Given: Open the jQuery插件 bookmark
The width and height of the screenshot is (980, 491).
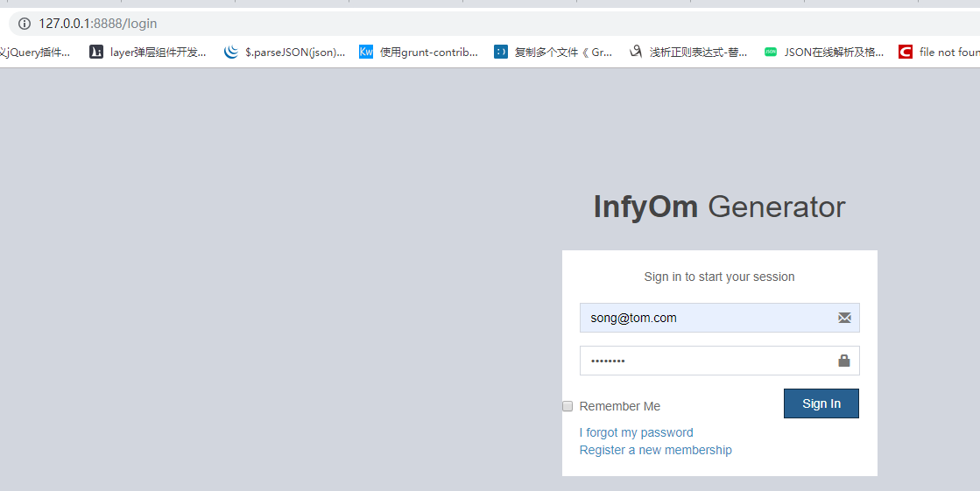Looking at the screenshot, I should pos(37,52).
